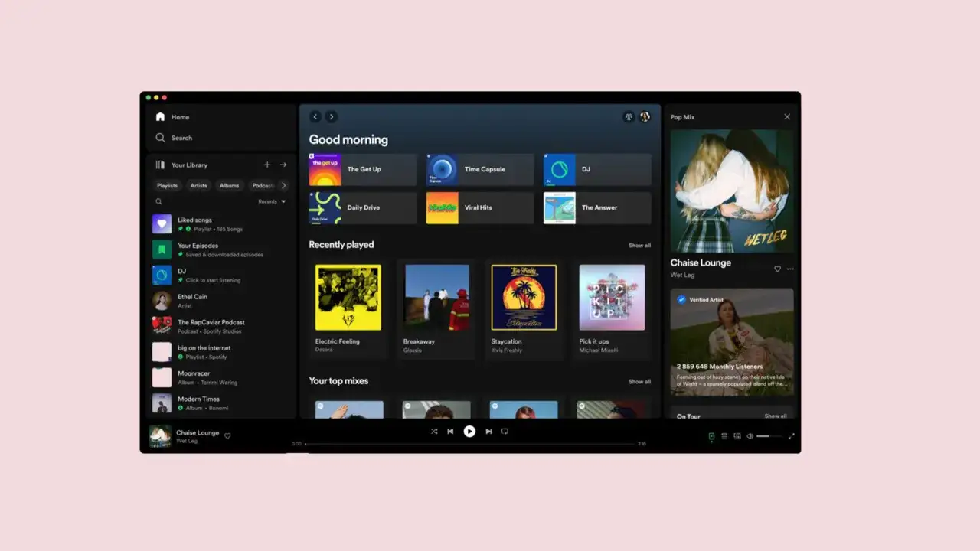The height and width of the screenshot is (551, 980).
Task: Like Chaise Lounge in the right panel
Action: tap(777, 269)
